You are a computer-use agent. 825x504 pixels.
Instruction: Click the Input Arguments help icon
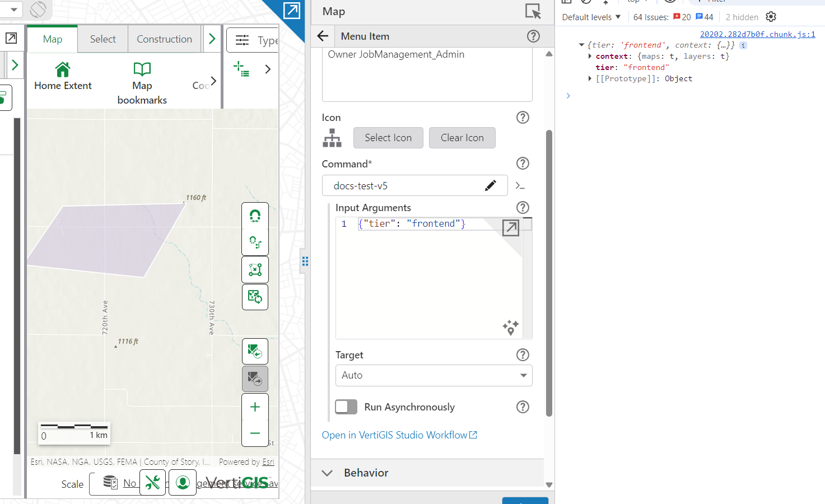click(x=523, y=208)
